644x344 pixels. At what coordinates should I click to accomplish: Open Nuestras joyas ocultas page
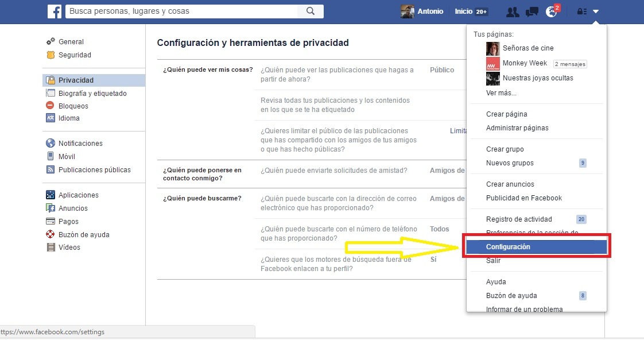click(x=538, y=78)
